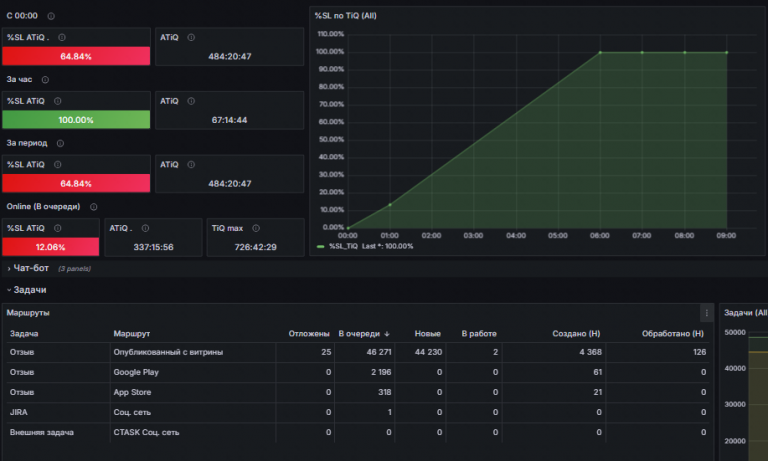Click info icon next to TiQ max title
The width and height of the screenshot is (768, 461).
(x=256, y=228)
